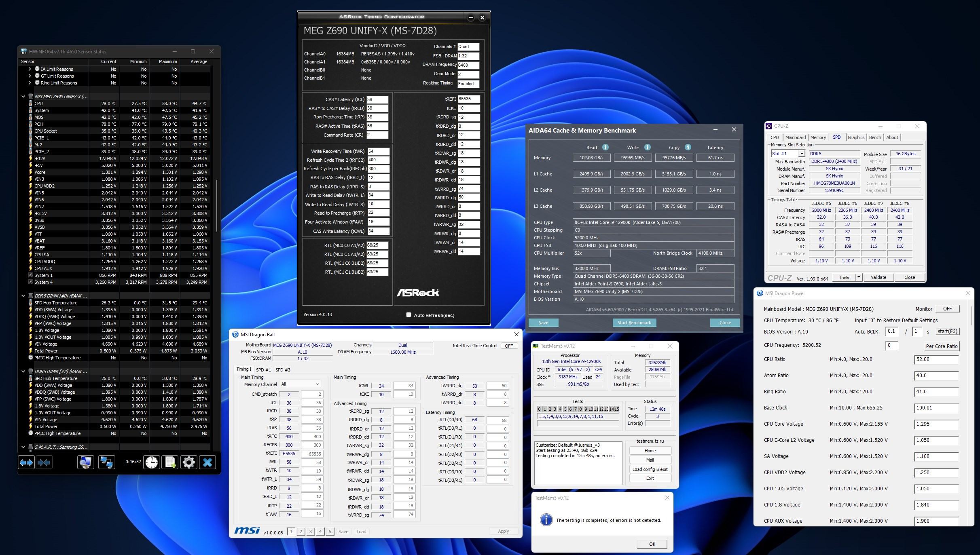This screenshot has width=980, height=555.
Task: Open HWiNFO remote network monitors icon
Action: pyautogui.click(x=106, y=462)
